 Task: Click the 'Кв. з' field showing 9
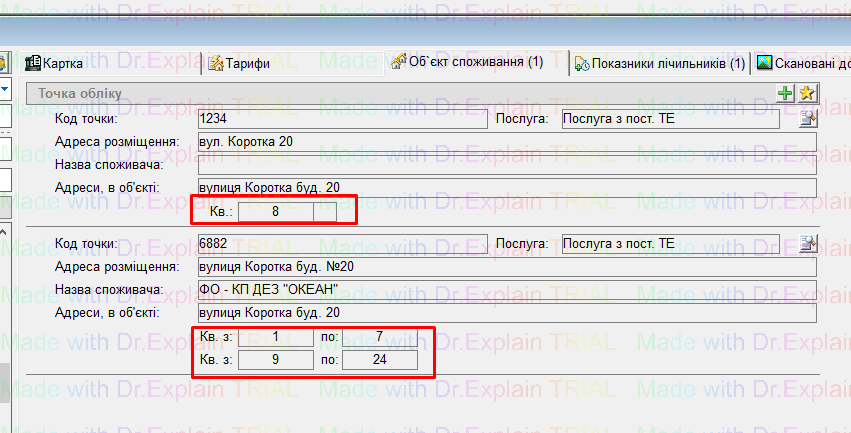275,359
